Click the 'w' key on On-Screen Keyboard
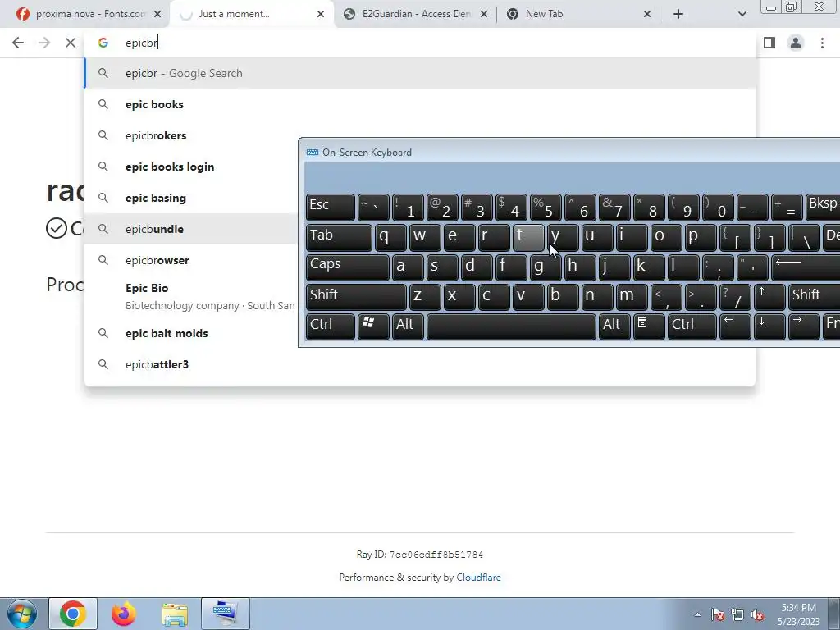The width and height of the screenshot is (840, 630). [x=425, y=237]
